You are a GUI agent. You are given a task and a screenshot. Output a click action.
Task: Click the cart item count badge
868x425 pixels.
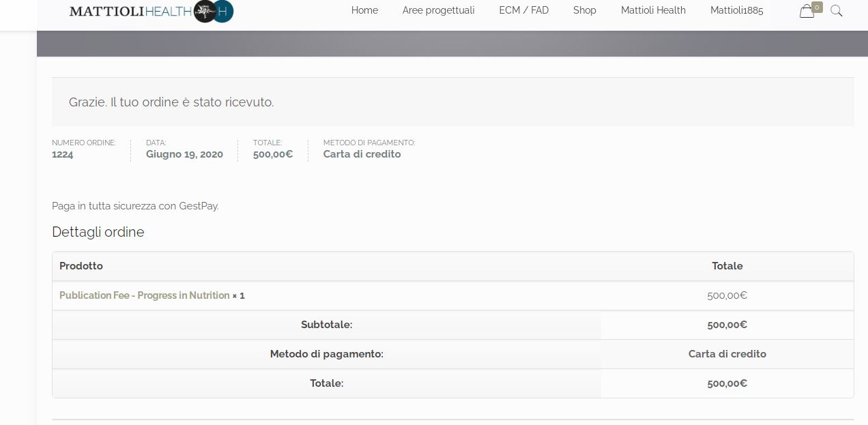coord(817,7)
